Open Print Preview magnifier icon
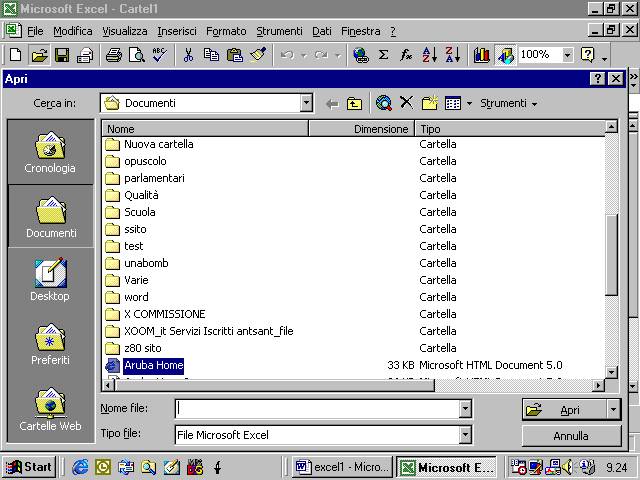 137,55
